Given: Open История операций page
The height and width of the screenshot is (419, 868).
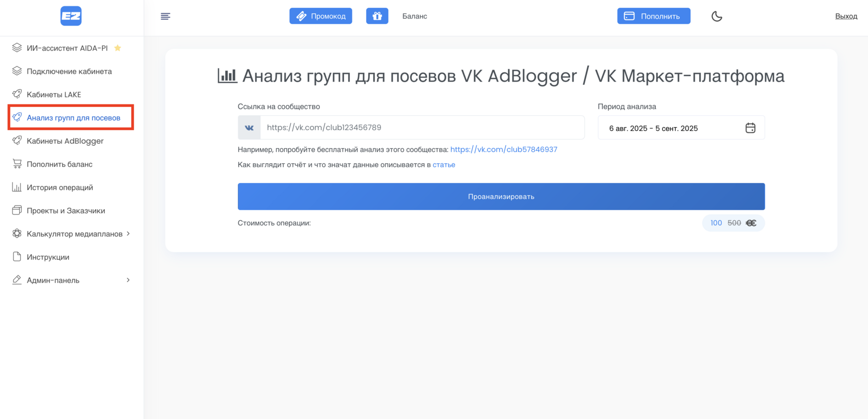Looking at the screenshot, I should [60, 188].
